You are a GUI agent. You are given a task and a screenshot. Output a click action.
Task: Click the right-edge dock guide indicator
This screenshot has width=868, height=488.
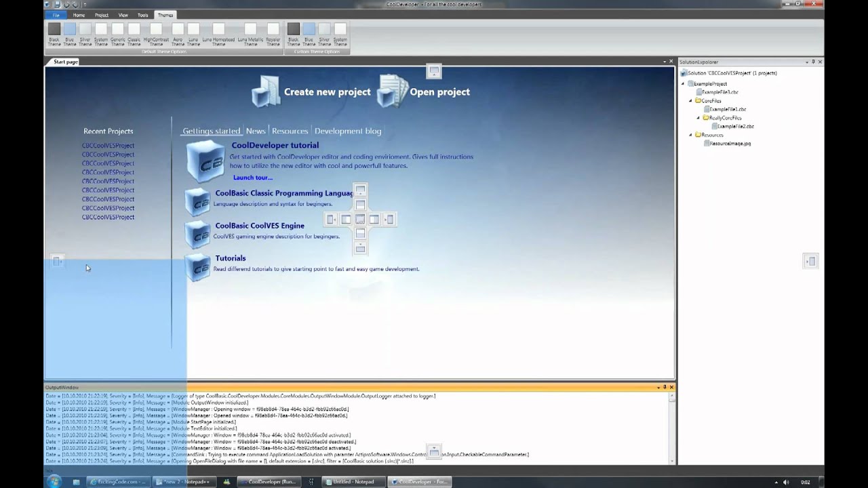coord(810,261)
